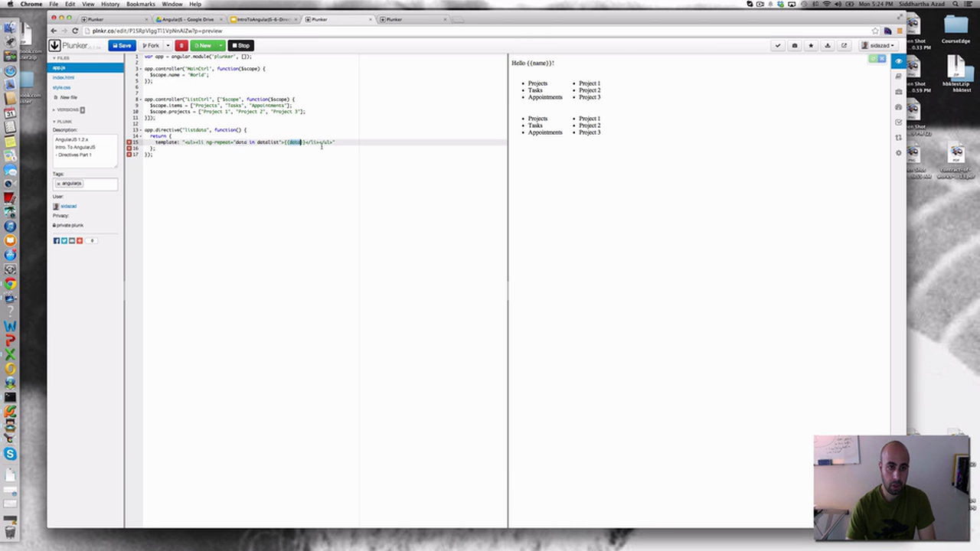Switch to the first Plunker tab

pos(115,19)
